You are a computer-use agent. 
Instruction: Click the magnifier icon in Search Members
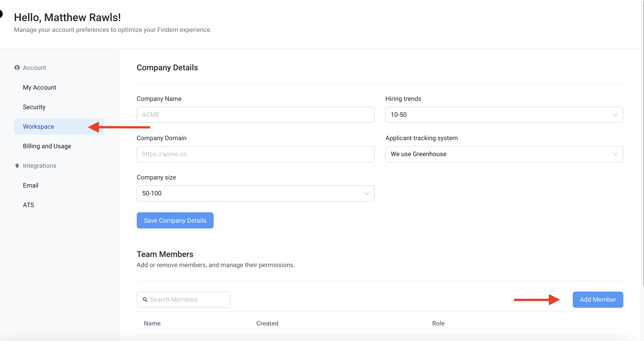click(145, 299)
